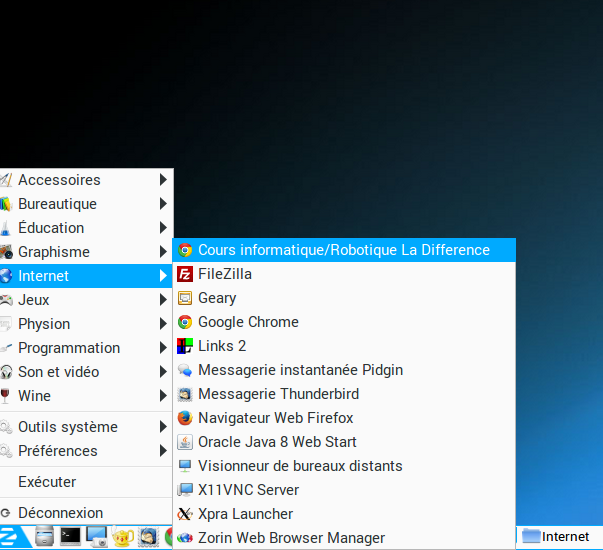Select the highlighted Internet category

[86, 276]
